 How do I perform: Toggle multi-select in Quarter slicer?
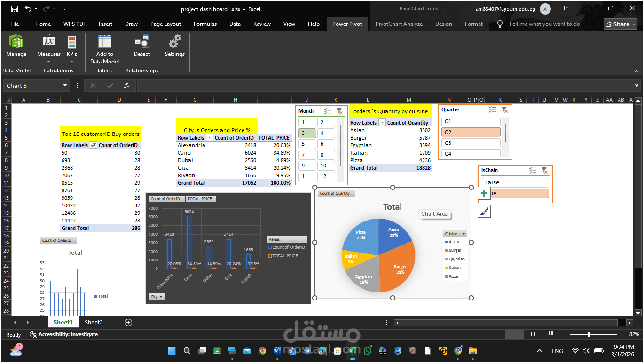coord(493,110)
